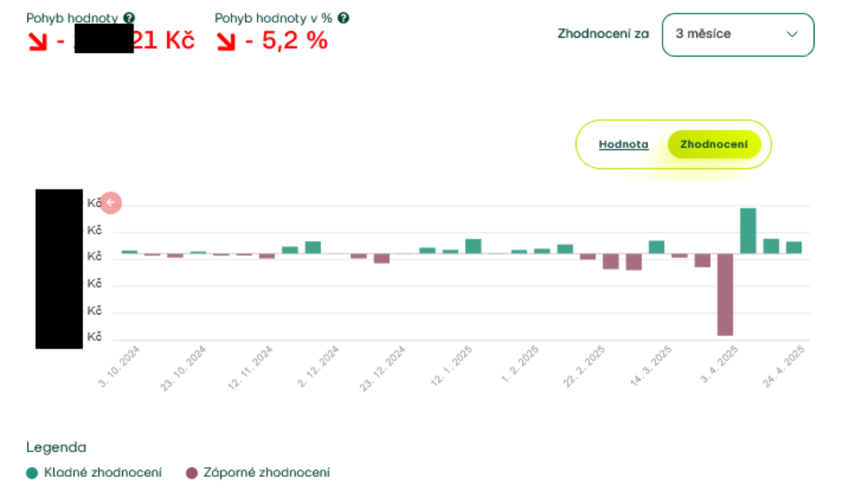Click Záporné zhodnocení legend maroon dot
The height and width of the screenshot is (485, 868).
[x=192, y=473]
